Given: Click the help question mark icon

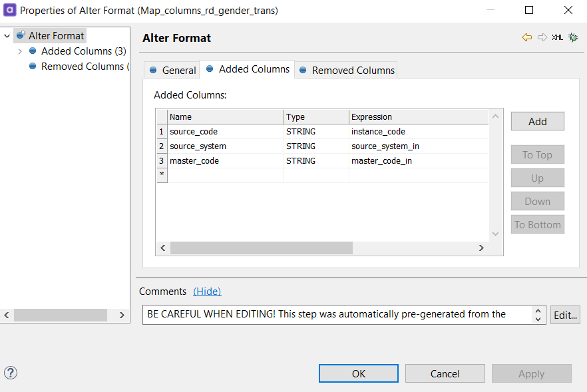Looking at the screenshot, I should [x=10, y=373].
